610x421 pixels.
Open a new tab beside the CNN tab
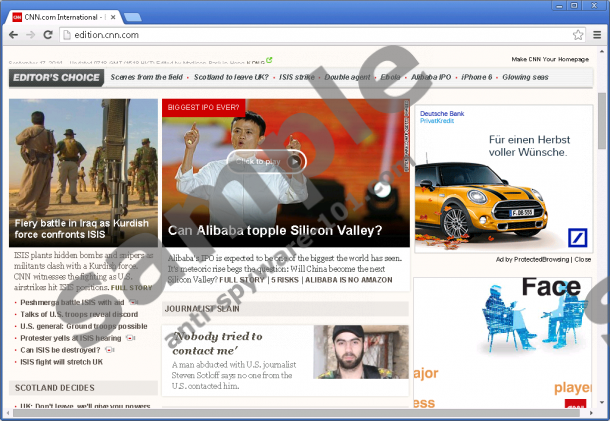(133, 16)
